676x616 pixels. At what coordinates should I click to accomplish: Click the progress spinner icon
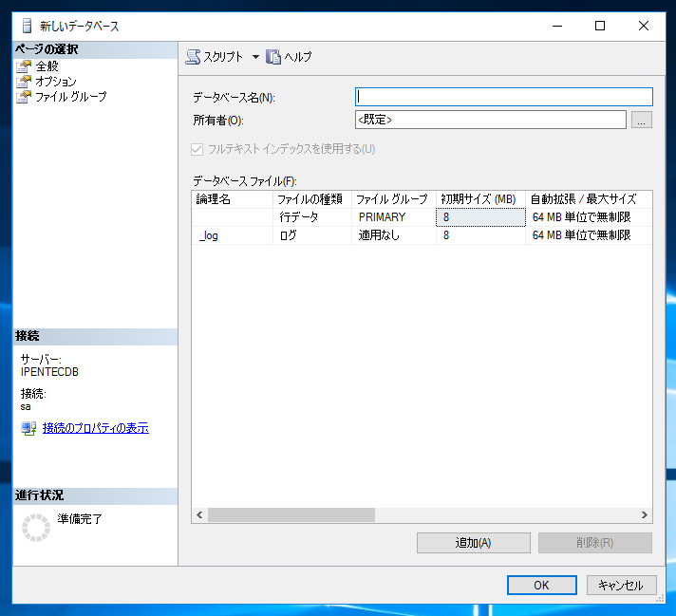(36, 527)
